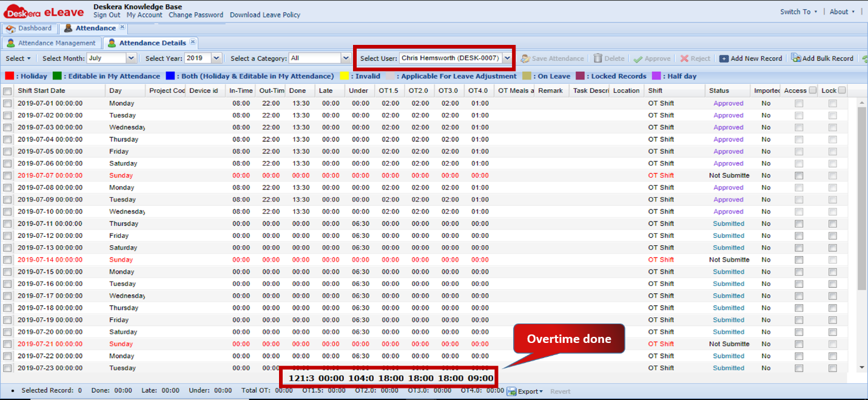868x400 pixels.
Task: Click the Export spreadsheet icon
Action: (x=511, y=392)
